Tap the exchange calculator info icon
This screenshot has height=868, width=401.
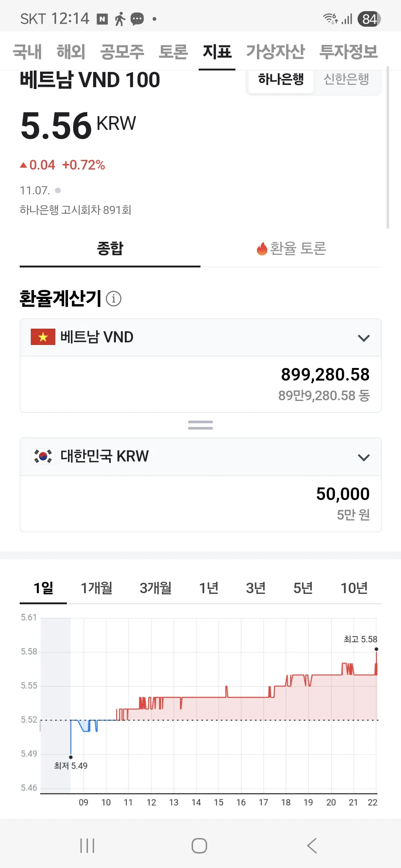114,299
